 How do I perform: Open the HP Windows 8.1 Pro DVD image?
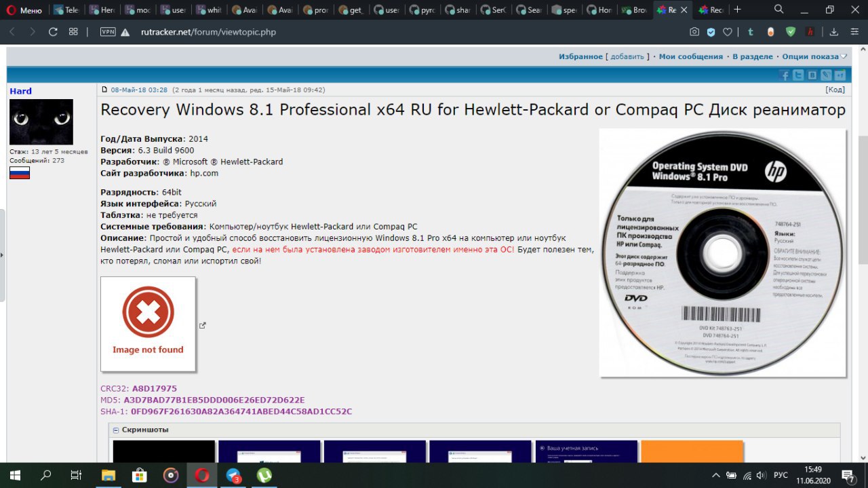[723, 252]
